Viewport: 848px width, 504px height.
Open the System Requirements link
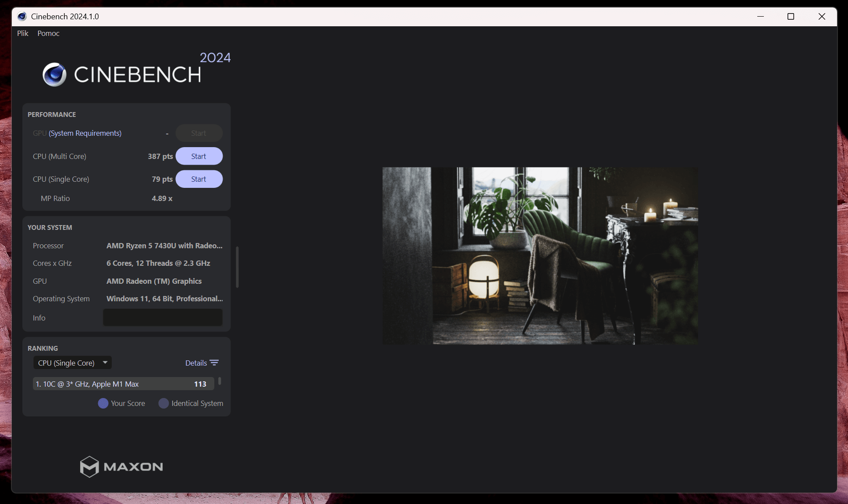pyautogui.click(x=85, y=133)
